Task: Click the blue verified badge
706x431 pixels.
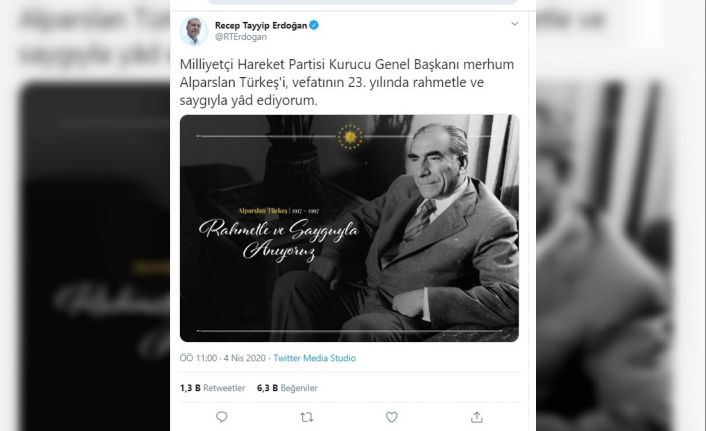Action: click(314, 25)
